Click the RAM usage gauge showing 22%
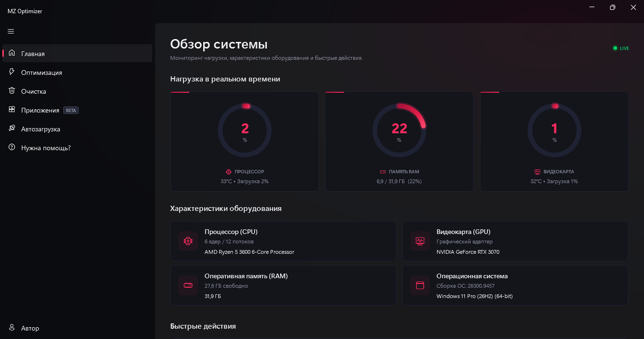644x339 pixels. pyautogui.click(x=399, y=130)
